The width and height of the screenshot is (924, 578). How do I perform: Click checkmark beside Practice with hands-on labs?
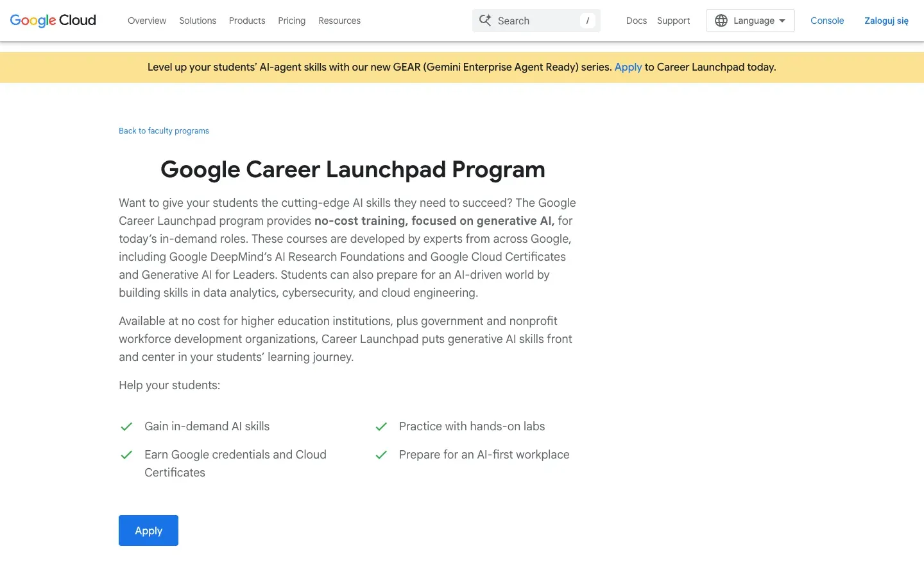[381, 426]
